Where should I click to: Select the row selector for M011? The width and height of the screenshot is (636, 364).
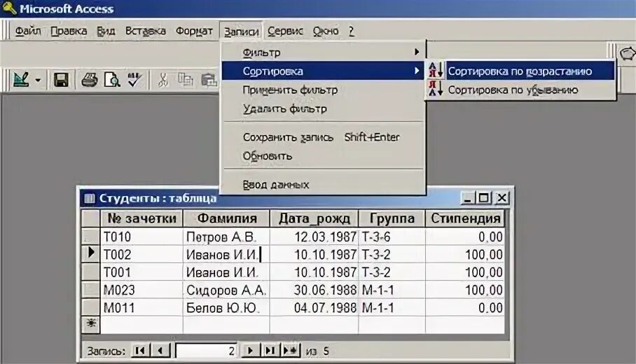[91, 308]
